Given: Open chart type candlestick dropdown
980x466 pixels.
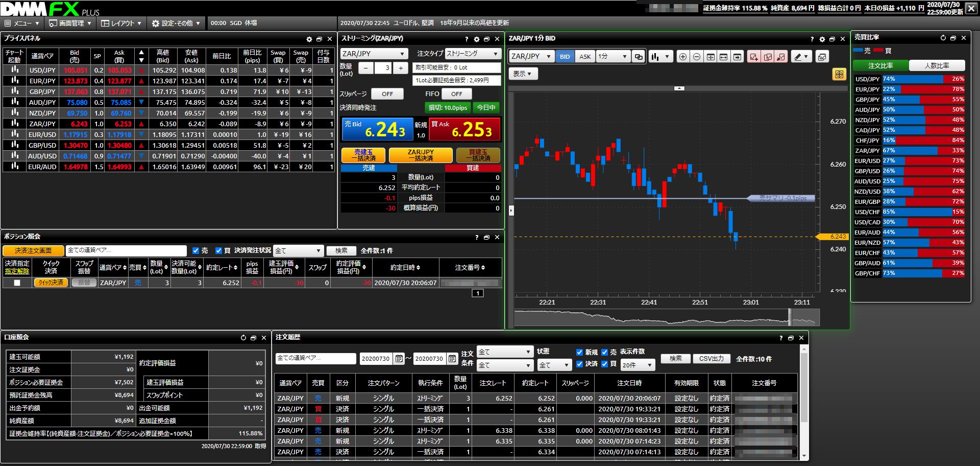Looking at the screenshot, I should coord(661,57).
